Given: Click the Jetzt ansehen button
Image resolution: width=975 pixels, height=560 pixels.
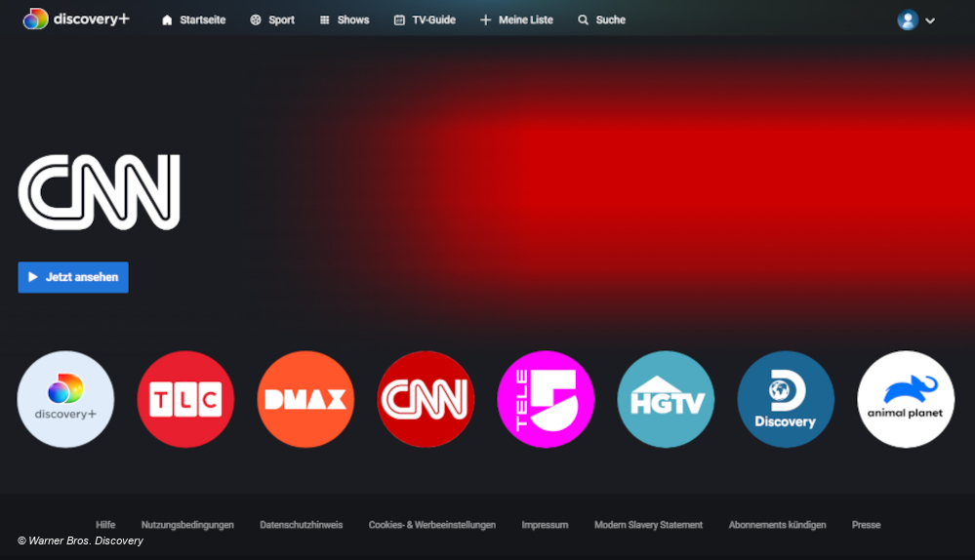Looking at the screenshot, I should (x=73, y=277).
